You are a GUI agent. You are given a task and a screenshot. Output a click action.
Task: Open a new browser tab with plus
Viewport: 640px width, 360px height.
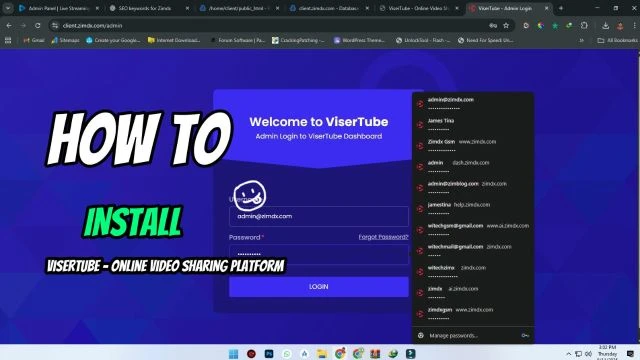[x=561, y=8]
